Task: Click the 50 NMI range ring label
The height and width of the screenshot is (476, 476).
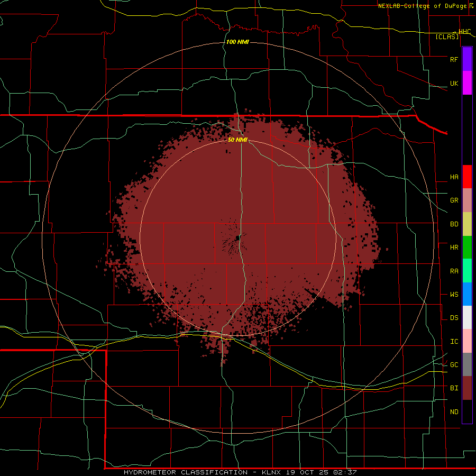Action: [x=237, y=140]
